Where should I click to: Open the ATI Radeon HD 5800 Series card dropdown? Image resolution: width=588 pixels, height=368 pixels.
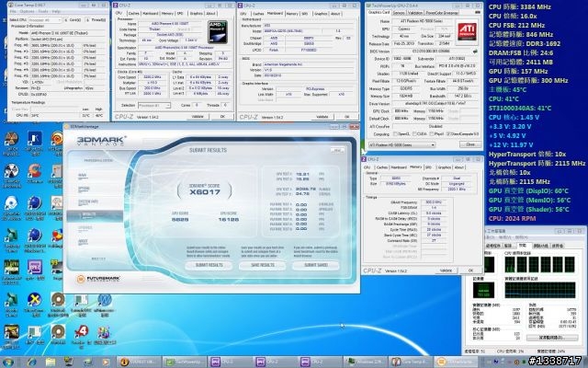point(401,144)
